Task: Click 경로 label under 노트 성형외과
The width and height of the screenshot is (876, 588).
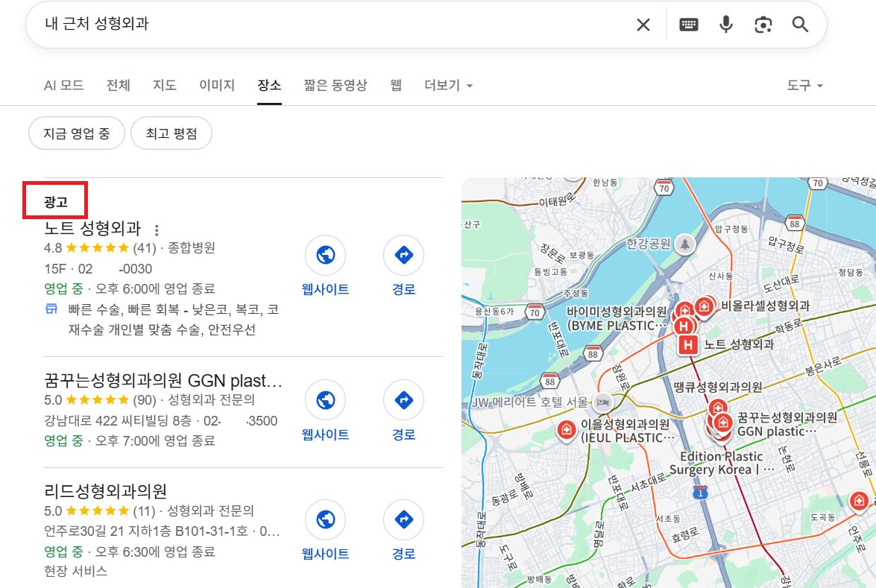Action: (x=403, y=289)
